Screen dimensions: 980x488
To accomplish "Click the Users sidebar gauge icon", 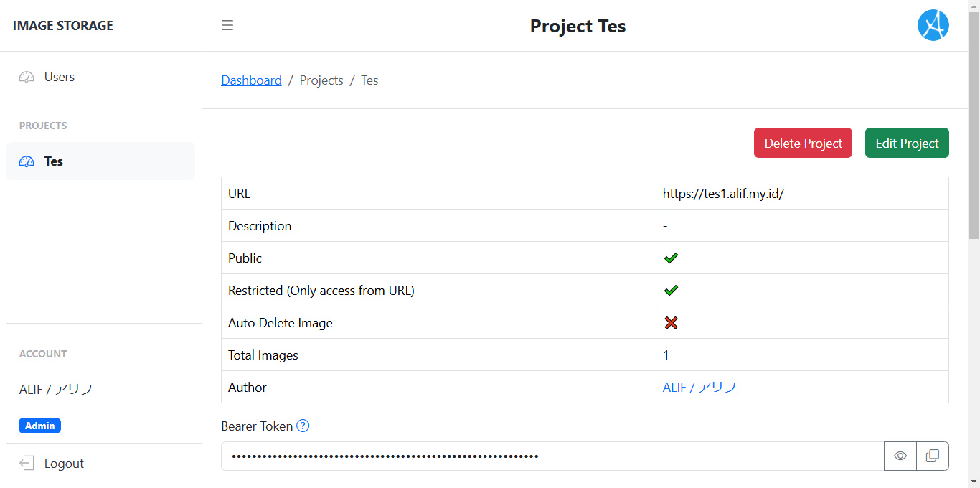I will click(x=27, y=77).
